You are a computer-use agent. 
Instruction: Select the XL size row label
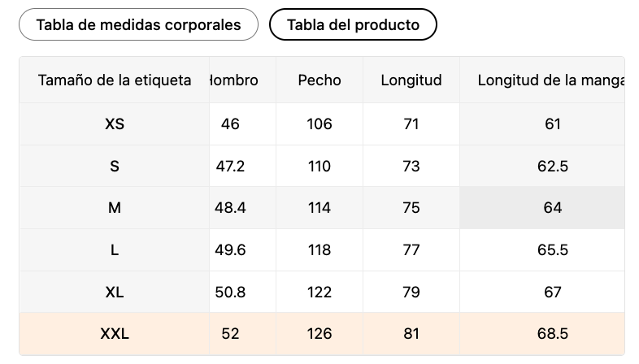[x=115, y=292]
